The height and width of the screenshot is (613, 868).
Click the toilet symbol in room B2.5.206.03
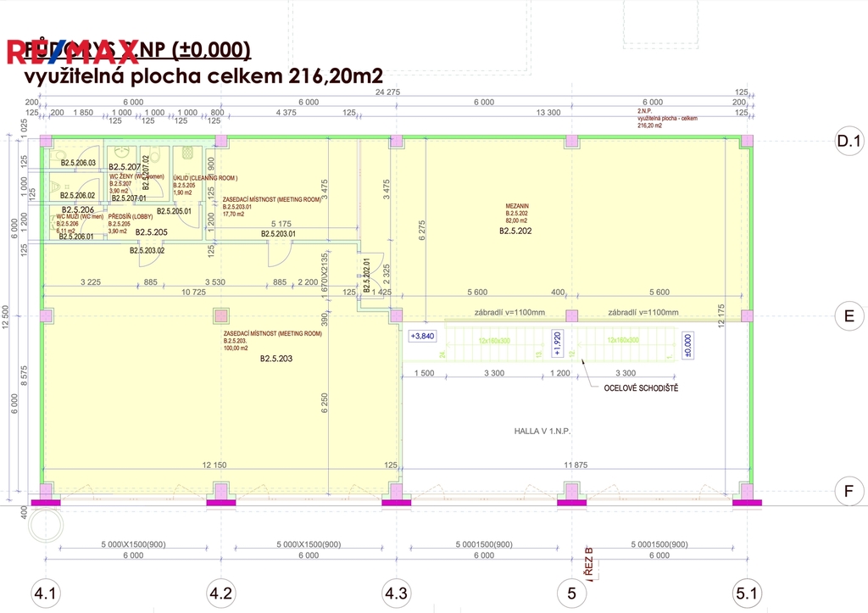[x=59, y=153]
